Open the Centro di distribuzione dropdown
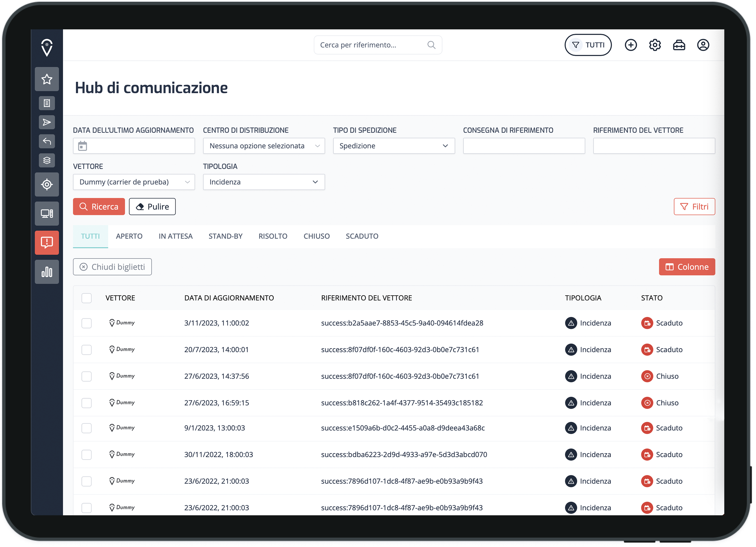Screen dimensions: 756x547 click(x=264, y=146)
